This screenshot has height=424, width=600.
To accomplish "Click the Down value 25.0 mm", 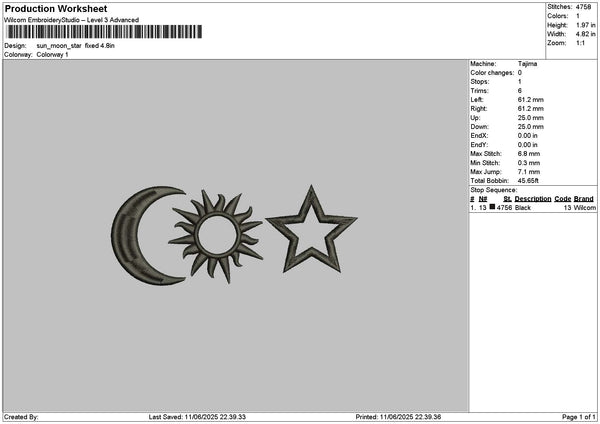I will click(530, 127).
